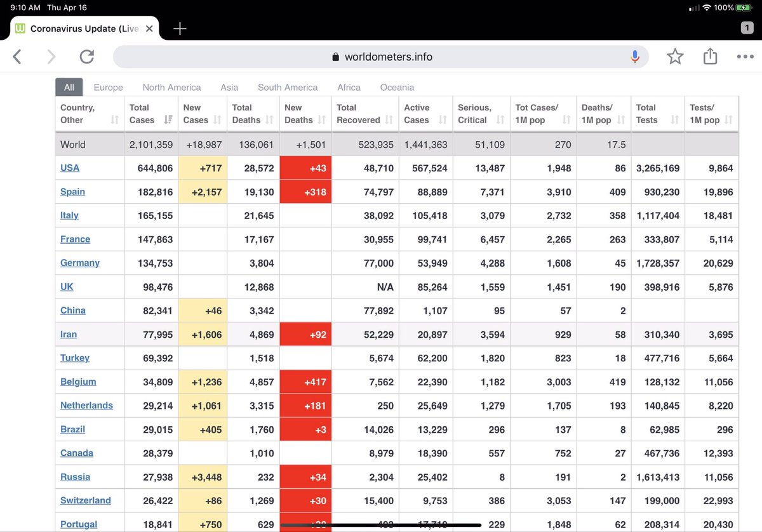Switch to the South America tab
The width and height of the screenshot is (762, 532).
coord(288,88)
